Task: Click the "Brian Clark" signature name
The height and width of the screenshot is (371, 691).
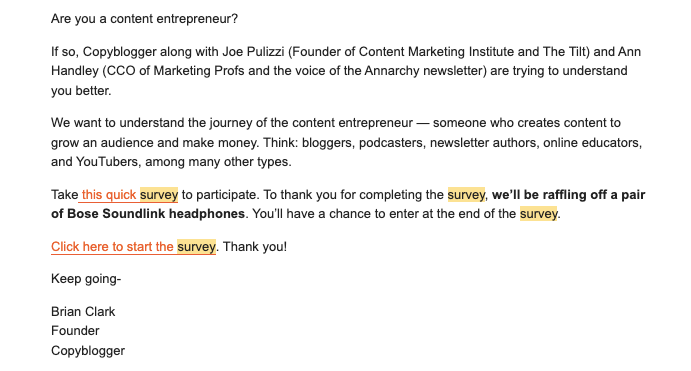Action: 83,312
